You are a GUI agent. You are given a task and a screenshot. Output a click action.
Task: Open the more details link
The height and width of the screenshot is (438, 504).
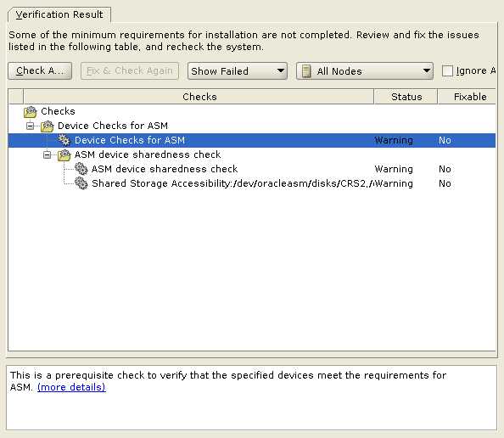pos(71,387)
